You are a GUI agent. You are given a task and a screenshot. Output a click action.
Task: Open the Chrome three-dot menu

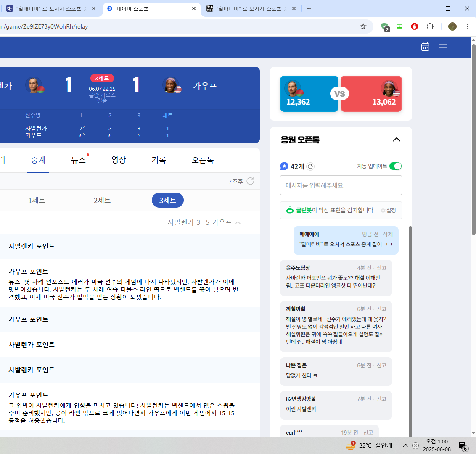pyautogui.click(x=467, y=26)
